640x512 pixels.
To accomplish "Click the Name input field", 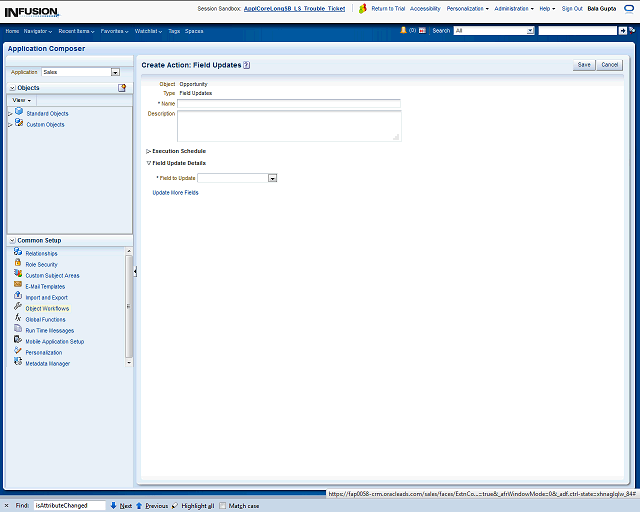I will pyautogui.click(x=288, y=103).
